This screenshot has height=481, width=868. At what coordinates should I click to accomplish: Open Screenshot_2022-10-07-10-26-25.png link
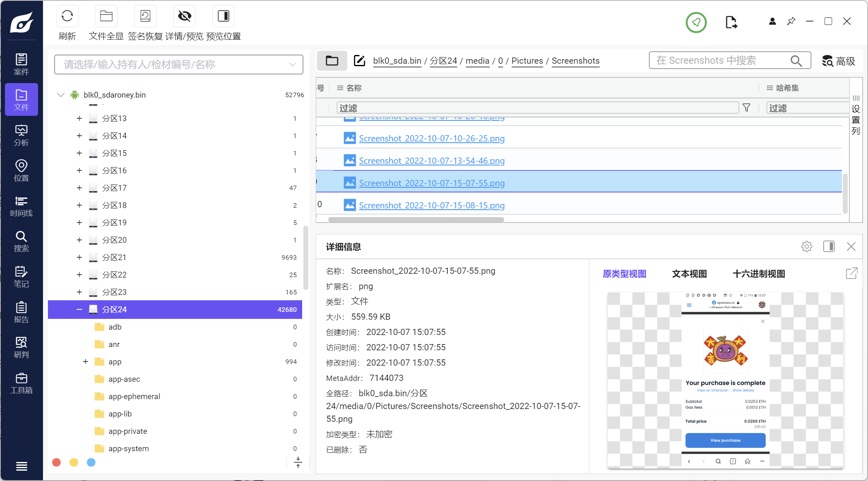(432, 139)
